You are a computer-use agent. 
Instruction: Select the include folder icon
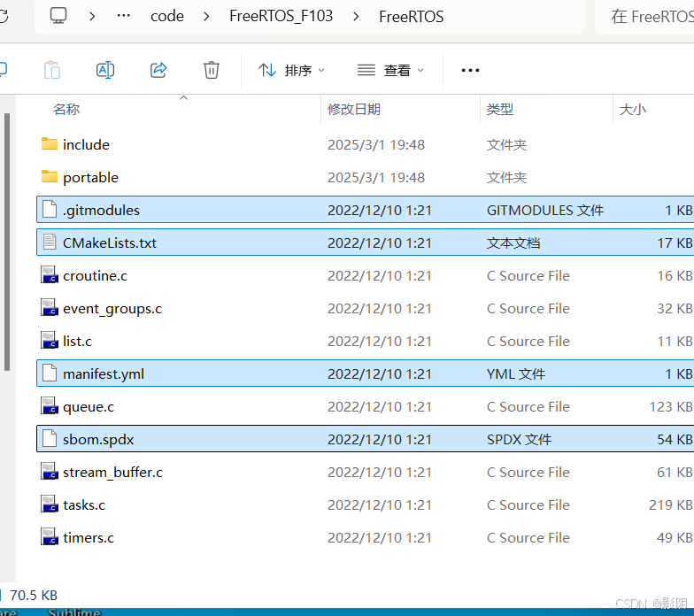click(50, 143)
